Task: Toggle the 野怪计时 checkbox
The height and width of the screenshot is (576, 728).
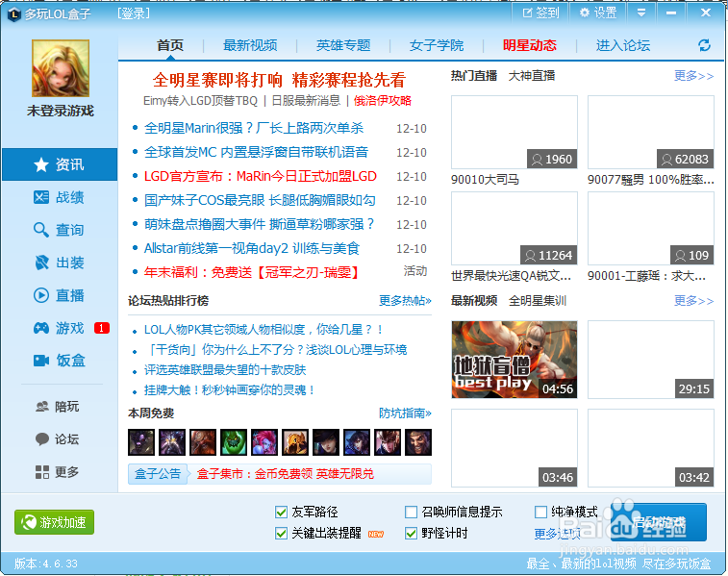Action: [411, 534]
